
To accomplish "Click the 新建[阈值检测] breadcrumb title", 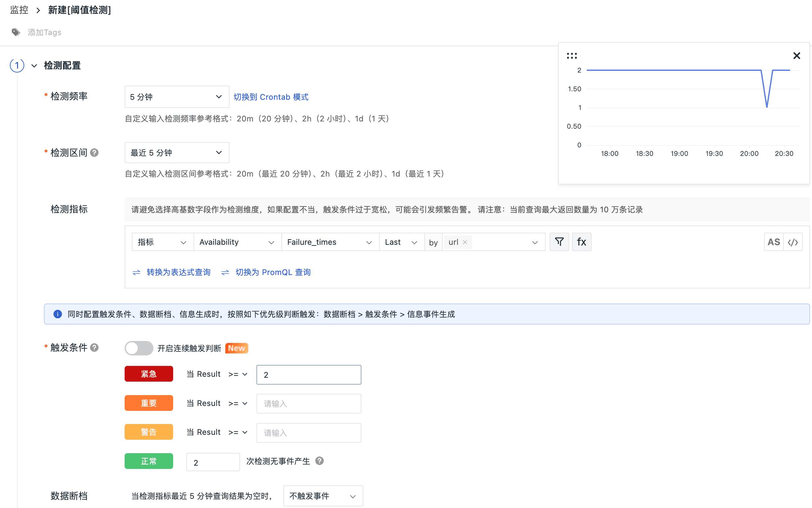I will [x=80, y=10].
